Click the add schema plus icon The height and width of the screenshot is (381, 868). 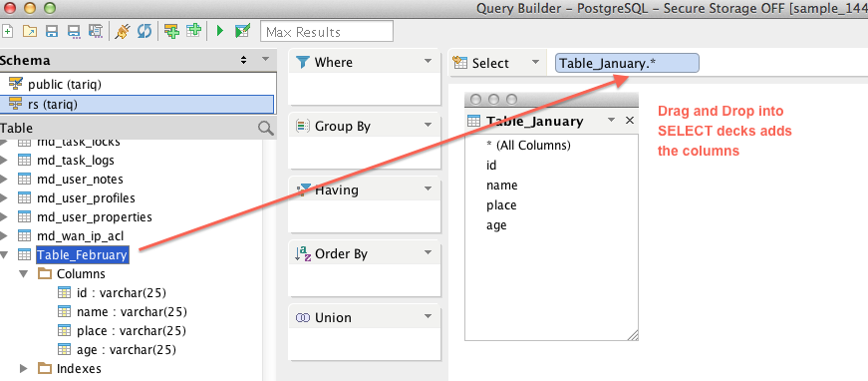pos(171,32)
